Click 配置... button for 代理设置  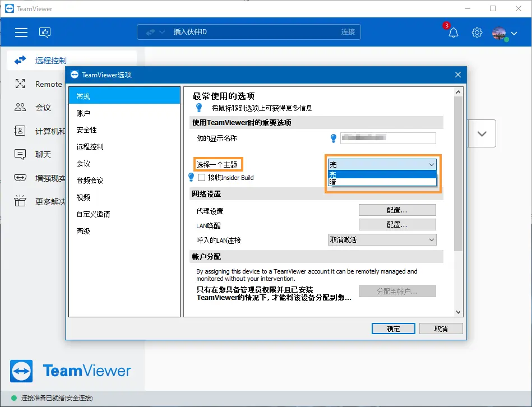[x=397, y=210]
